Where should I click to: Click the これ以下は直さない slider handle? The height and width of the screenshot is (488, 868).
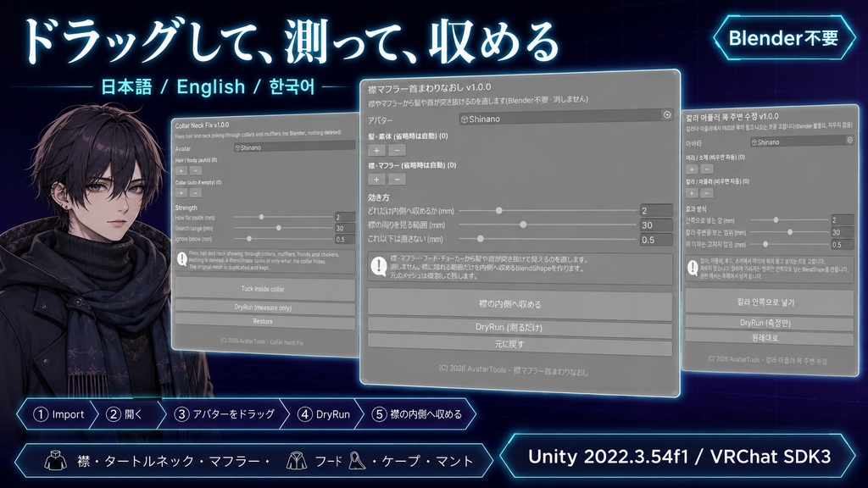[x=481, y=239]
